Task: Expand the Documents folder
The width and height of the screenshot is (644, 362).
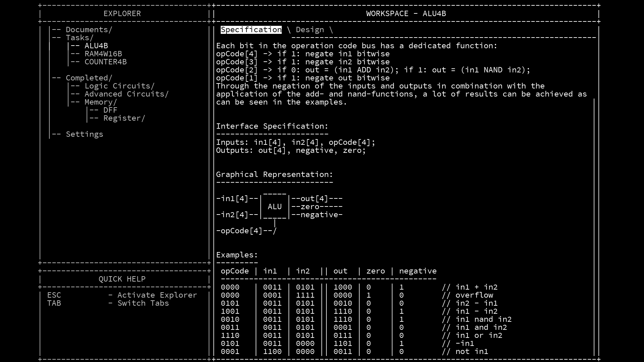Action: pos(89,29)
